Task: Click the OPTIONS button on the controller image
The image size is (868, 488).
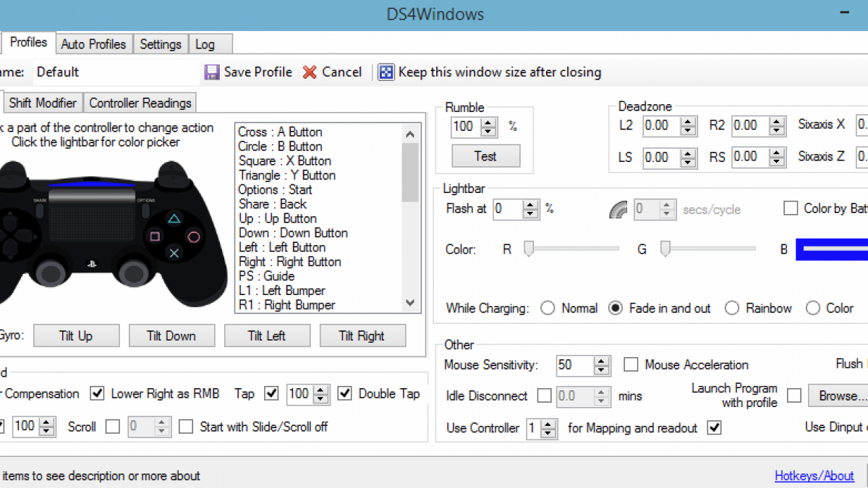Action: (x=146, y=210)
